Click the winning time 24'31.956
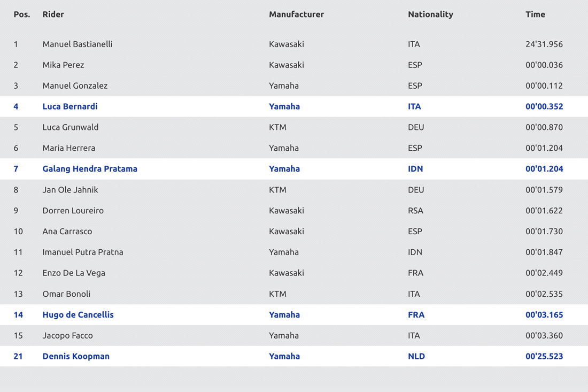The image size is (588, 392). [544, 44]
